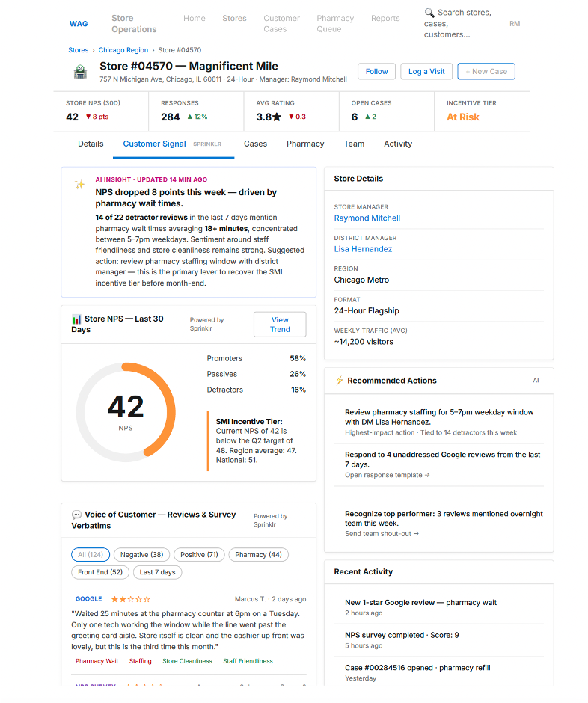The image size is (588, 703).
Task: Click the Staffing tag
Action: coord(141,661)
